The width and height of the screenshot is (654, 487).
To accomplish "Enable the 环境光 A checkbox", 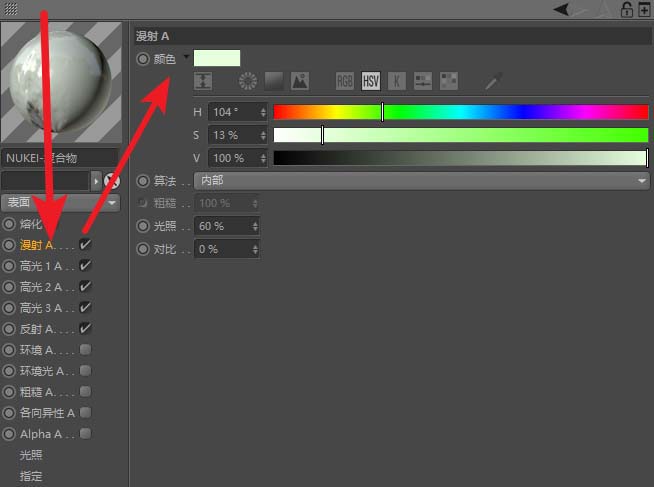I will point(86,370).
